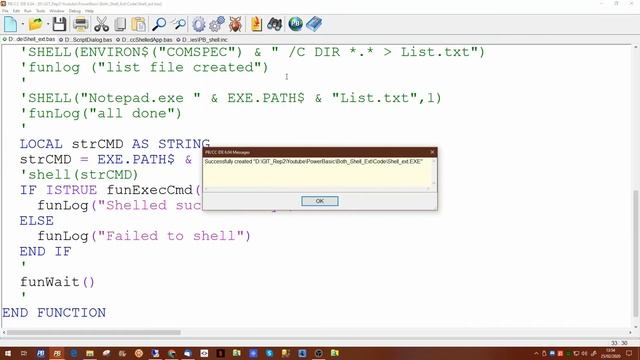Click OK in the message dialog
Viewport: 640px width, 360px height.
[x=320, y=201]
